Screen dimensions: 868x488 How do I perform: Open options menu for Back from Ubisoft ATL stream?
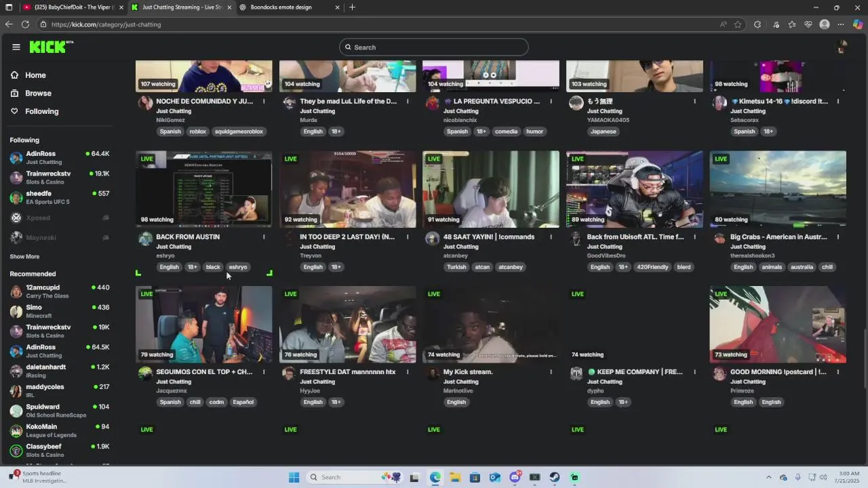point(694,237)
